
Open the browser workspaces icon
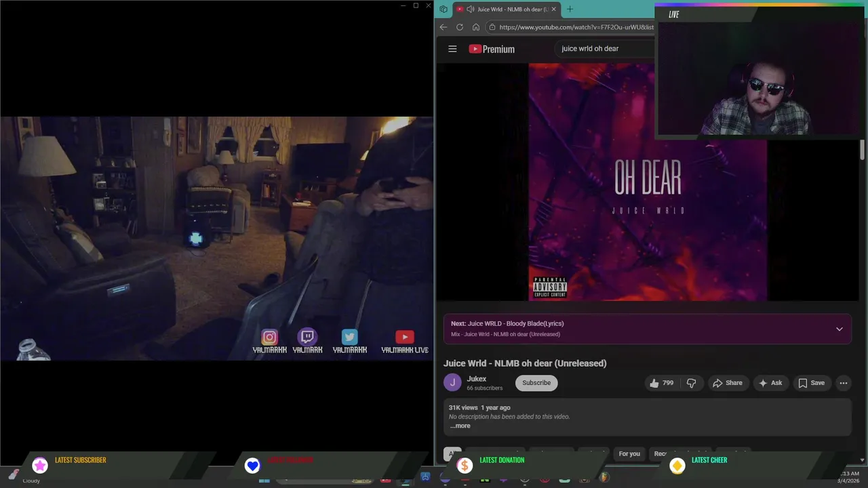[x=443, y=9]
